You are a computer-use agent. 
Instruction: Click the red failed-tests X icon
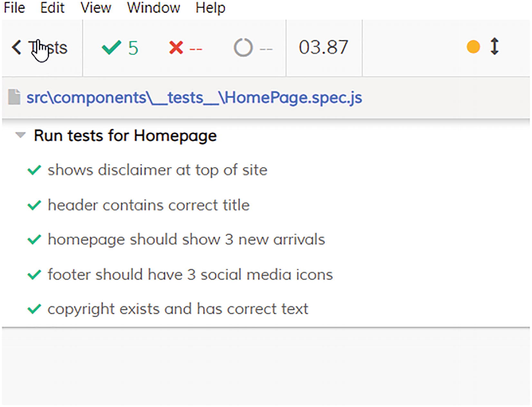click(176, 48)
